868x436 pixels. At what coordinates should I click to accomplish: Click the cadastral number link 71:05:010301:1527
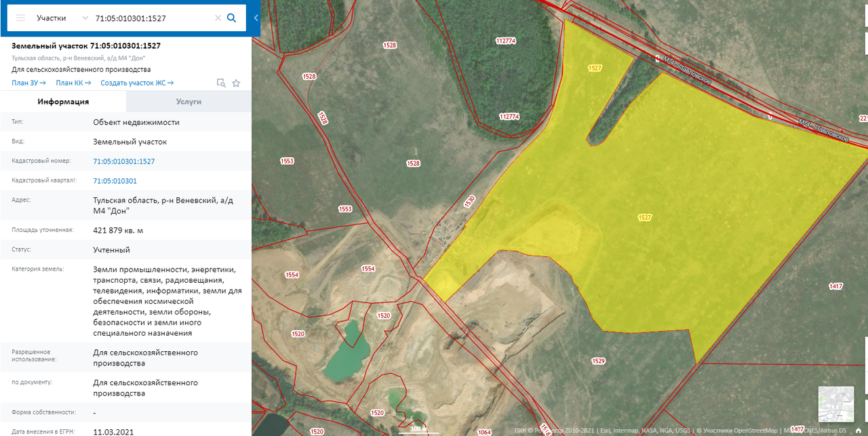[x=124, y=161]
